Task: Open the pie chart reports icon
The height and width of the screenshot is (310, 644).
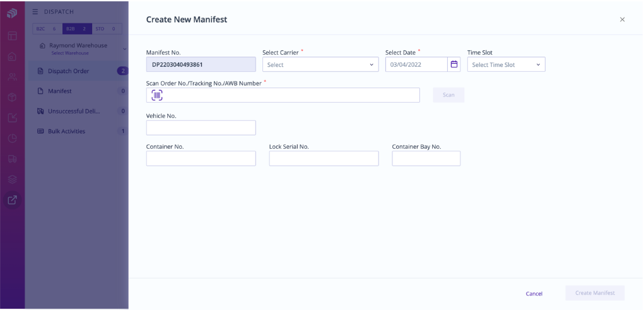Action: (x=13, y=138)
